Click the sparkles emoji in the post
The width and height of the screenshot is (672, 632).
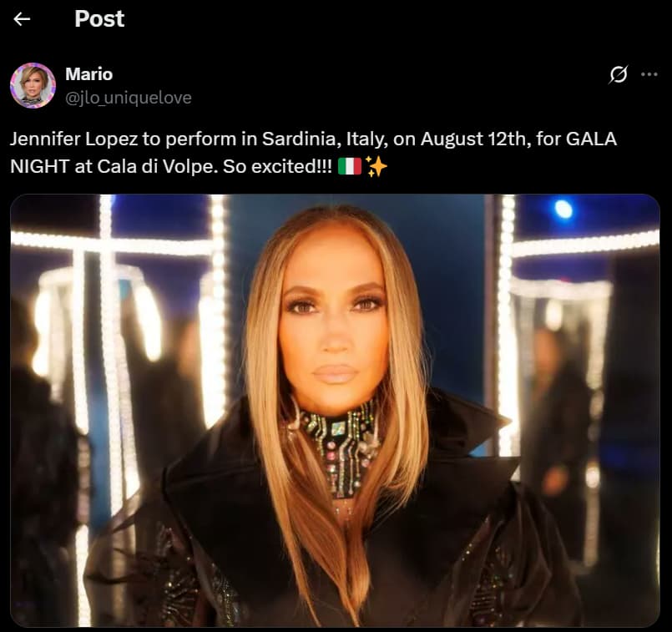tap(376, 167)
